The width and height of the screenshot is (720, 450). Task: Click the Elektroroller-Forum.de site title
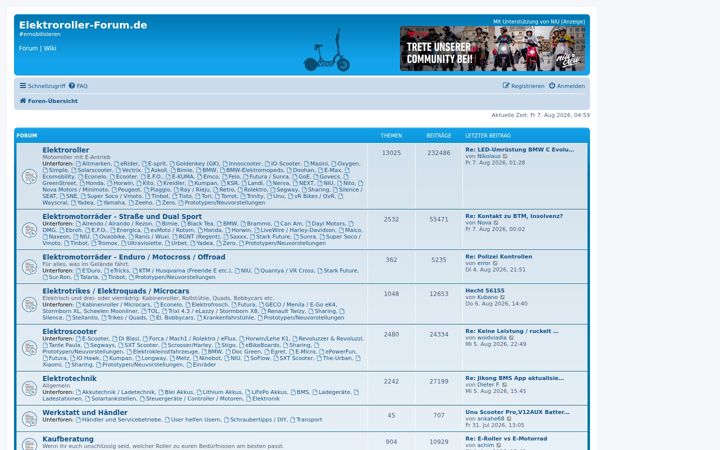coord(83,25)
